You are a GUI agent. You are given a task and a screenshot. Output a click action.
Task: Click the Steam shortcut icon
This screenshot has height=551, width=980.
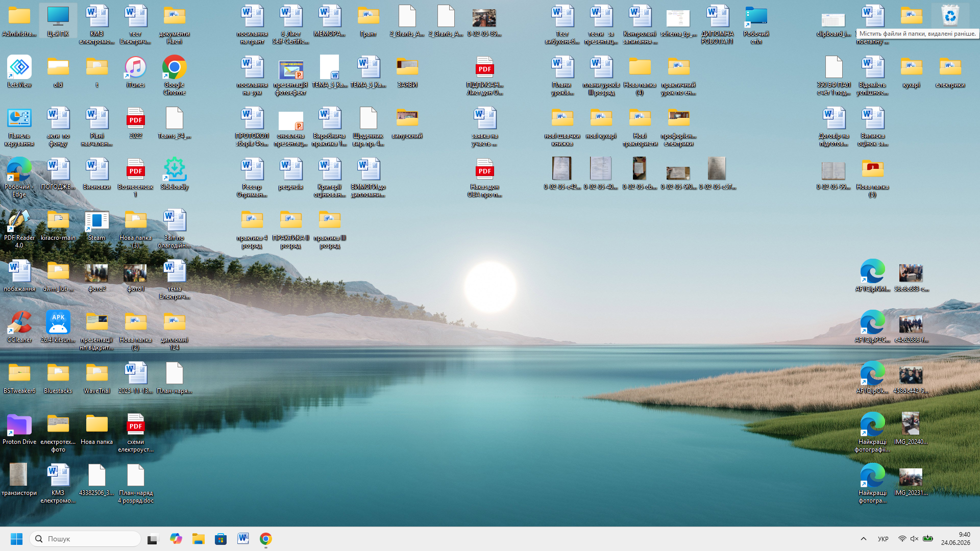coord(96,224)
